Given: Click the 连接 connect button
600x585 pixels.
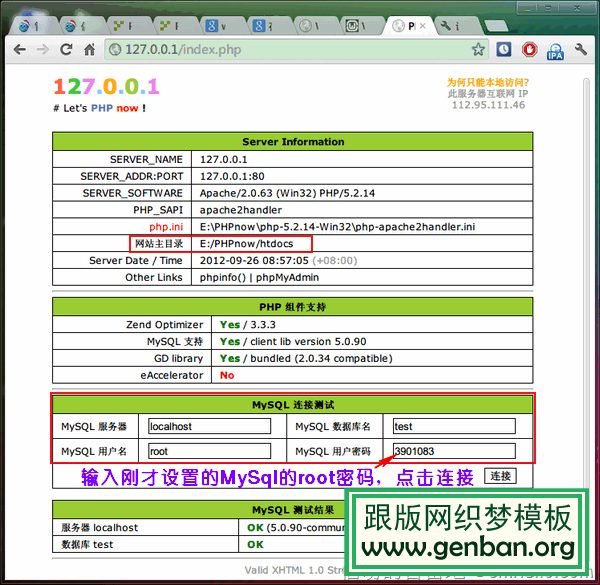Looking at the screenshot, I should tap(500, 476).
